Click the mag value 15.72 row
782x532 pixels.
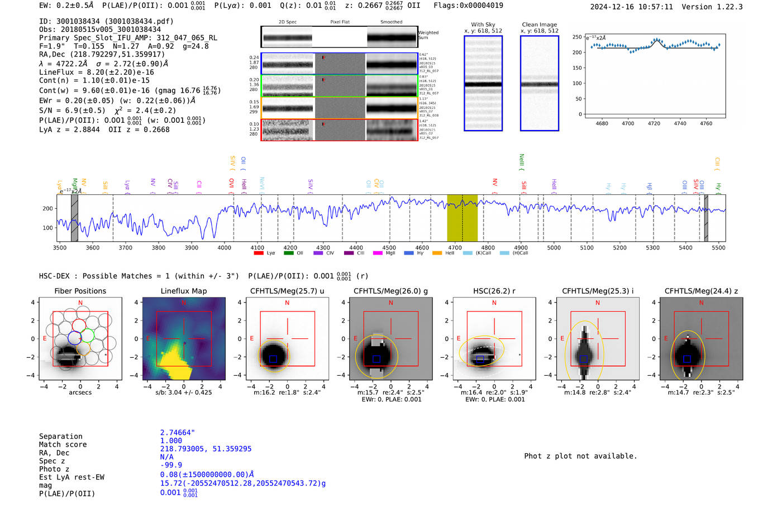tap(243, 483)
